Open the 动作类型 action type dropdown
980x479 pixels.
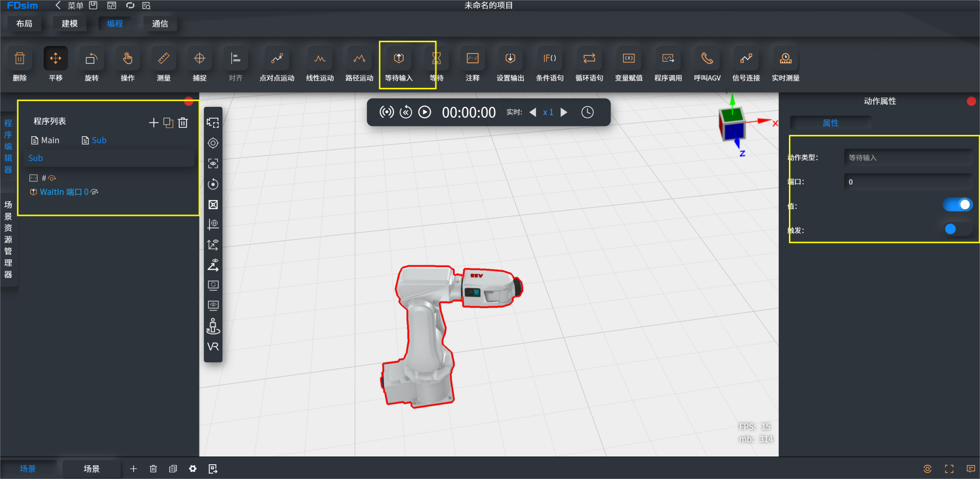[908, 157]
